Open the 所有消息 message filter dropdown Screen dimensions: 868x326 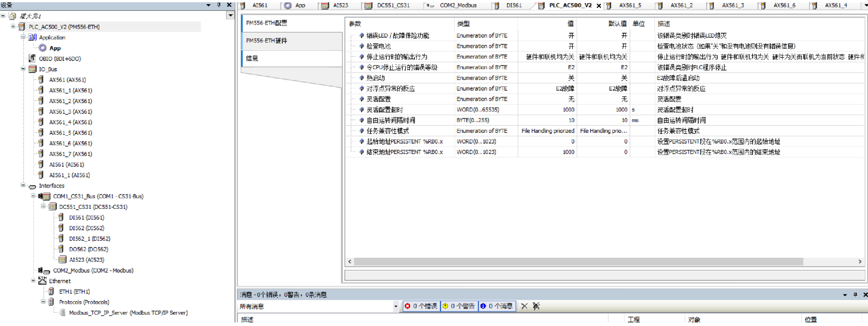(396, 306)
